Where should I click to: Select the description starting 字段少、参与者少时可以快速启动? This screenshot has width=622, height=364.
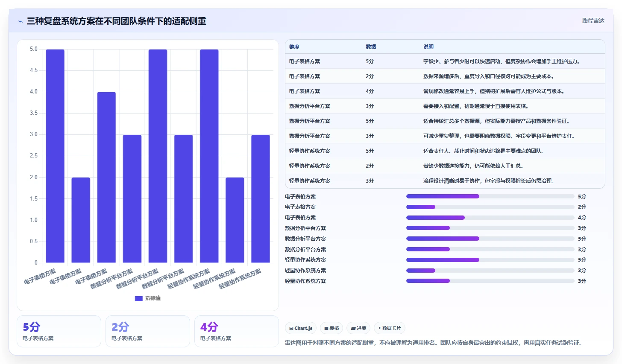point(502,61)
